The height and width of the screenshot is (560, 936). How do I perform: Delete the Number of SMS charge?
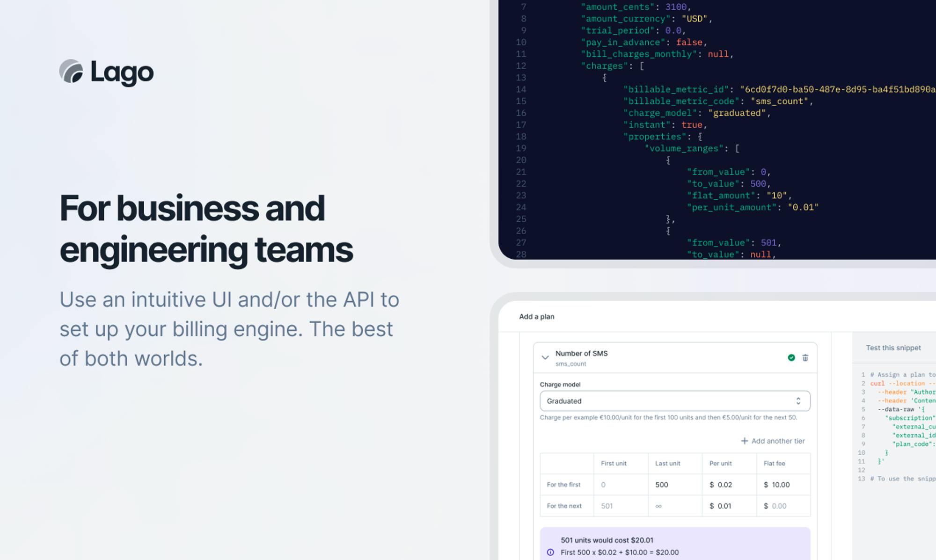[x=805, y=358]
